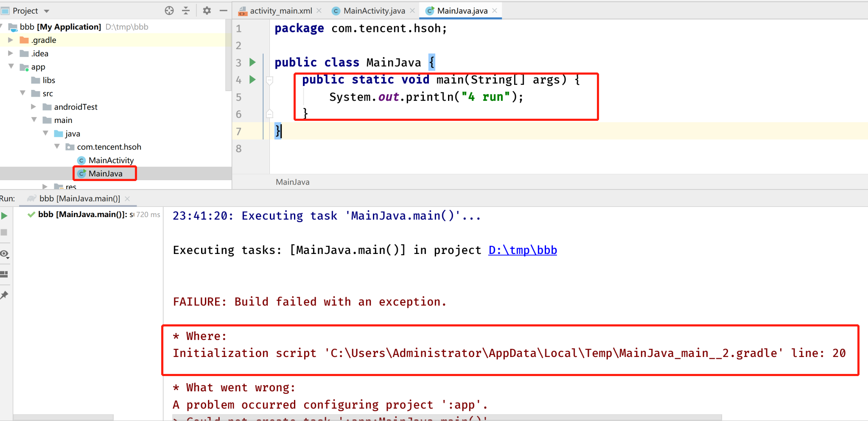This screenshot has width=868, height=421.
Task: Run MainJava via gutter arrow on line 3
Action: coord(252,62)
